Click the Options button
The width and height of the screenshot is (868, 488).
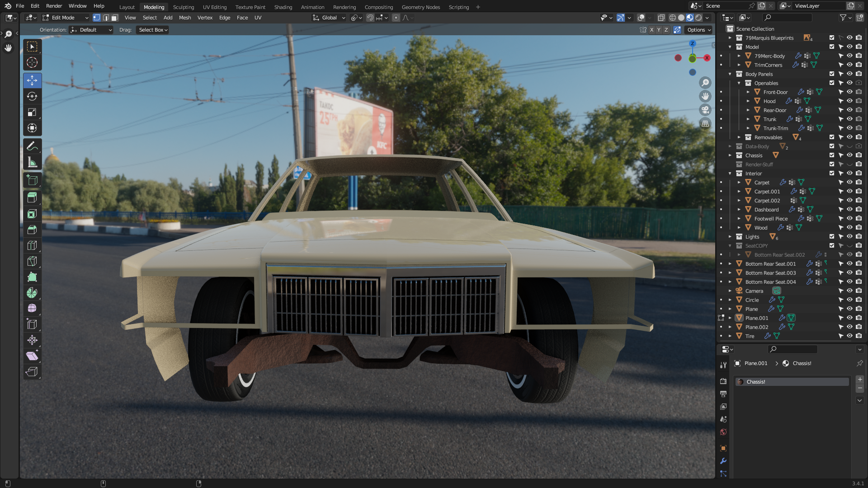(699, 30)
